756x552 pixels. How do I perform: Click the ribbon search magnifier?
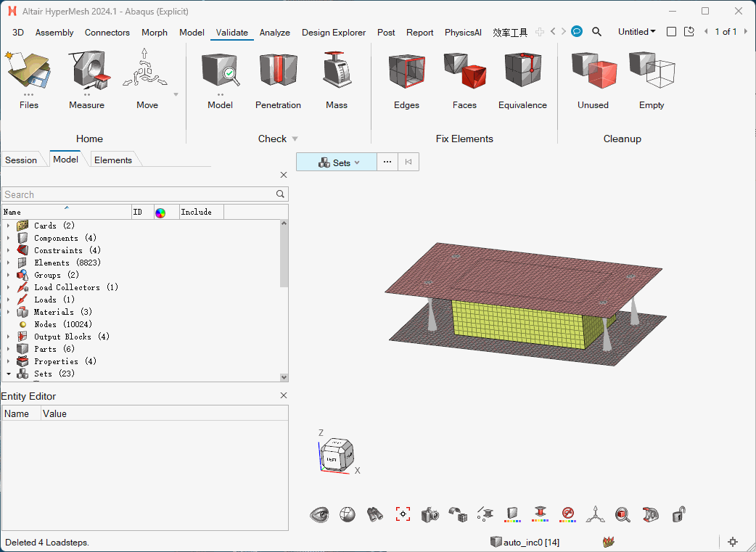(596, 32)
